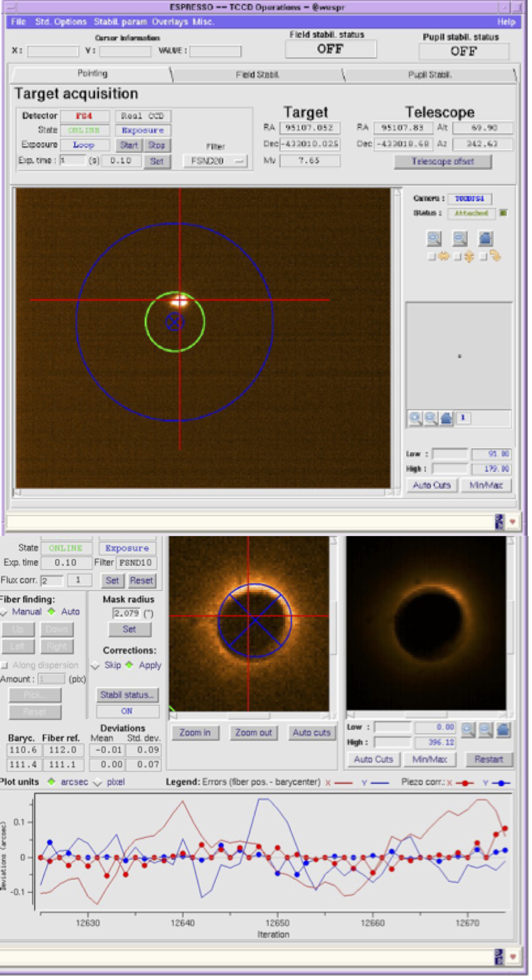This screenshot has width=532, height=980.
Task: Switch plot units to pixel
Action: 98,782
